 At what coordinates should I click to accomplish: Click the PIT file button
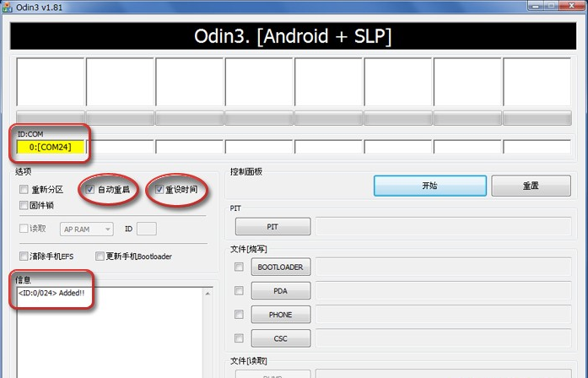pos(273,226)
